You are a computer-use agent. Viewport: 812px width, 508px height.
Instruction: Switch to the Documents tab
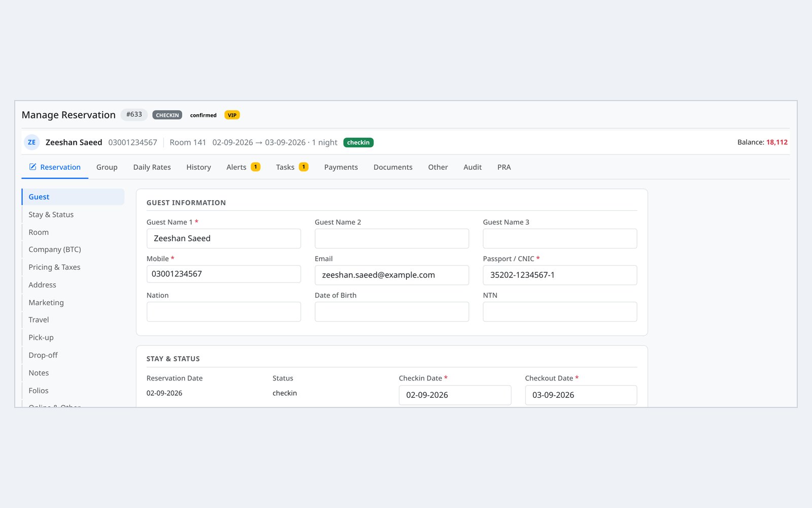pyautogui.click(x=393, y=167)
